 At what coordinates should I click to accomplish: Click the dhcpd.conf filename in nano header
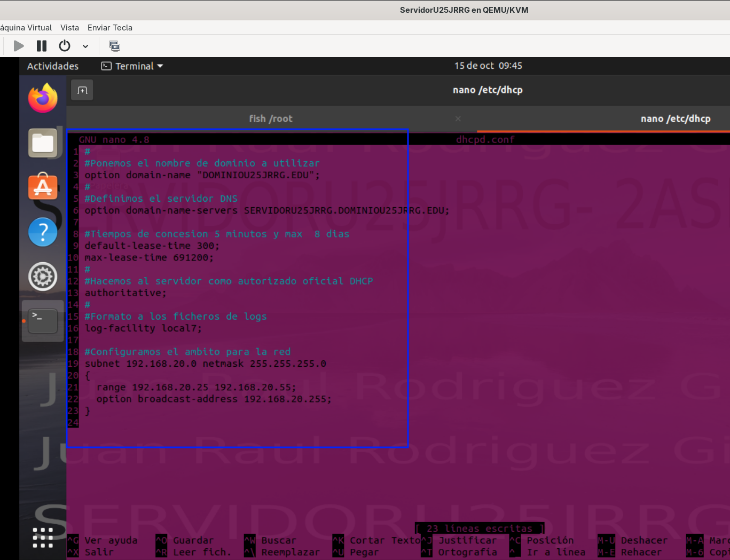pos(485,140)
